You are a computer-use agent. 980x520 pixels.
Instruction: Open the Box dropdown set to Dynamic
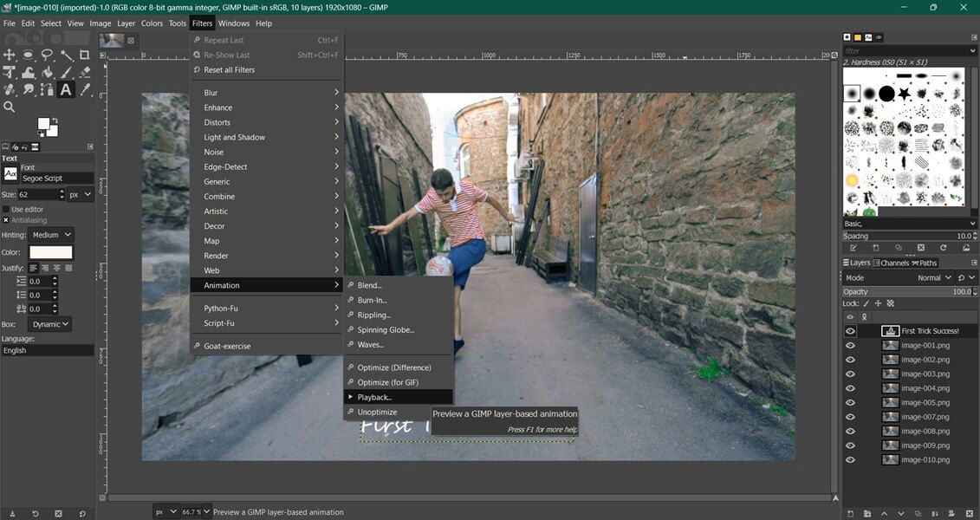pyautogui.click(x=52, y=323)
